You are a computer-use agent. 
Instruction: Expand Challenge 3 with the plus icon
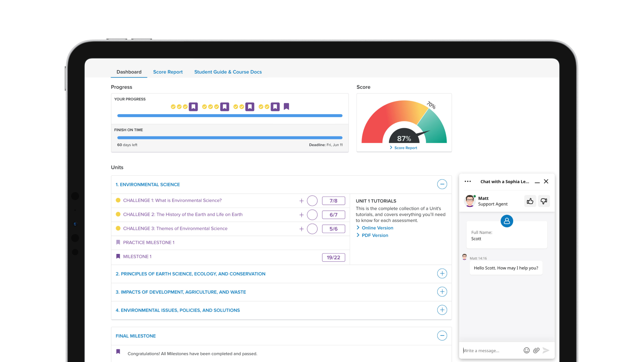tap(302, 229)
